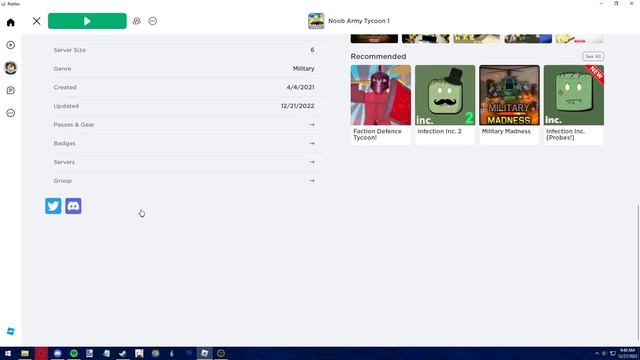Viewport: 640px width, 360px height.
Task: Click the Created date 4/4/2021
Action: (x=300, y=87)
